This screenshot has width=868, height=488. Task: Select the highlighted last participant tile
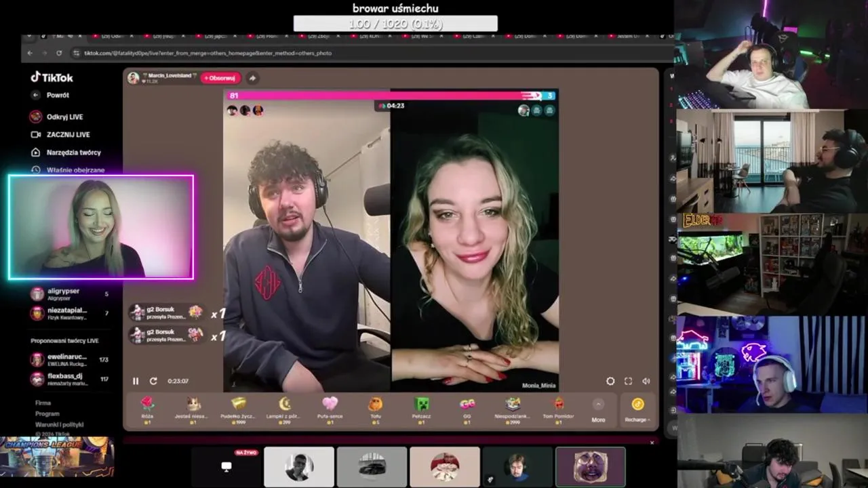point(590,466)
